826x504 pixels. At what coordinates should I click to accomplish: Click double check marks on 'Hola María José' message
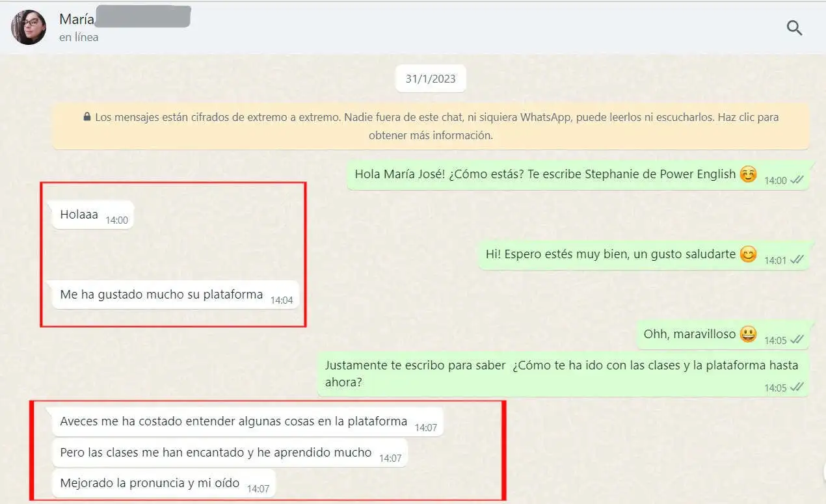pos(797,180)
